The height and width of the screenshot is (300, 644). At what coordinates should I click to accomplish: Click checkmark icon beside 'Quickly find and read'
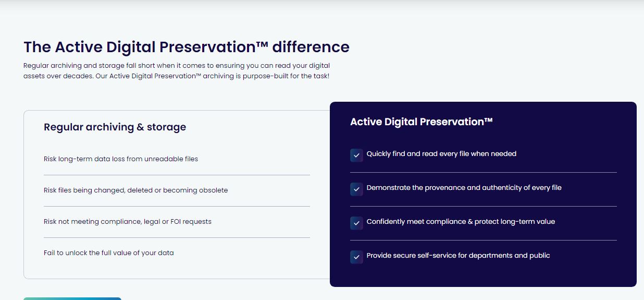(356, 155)
